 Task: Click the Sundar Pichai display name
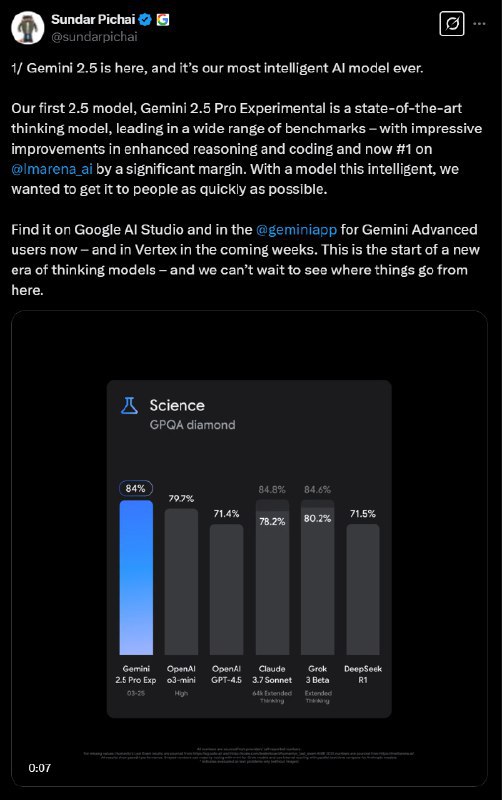[93, 19]
